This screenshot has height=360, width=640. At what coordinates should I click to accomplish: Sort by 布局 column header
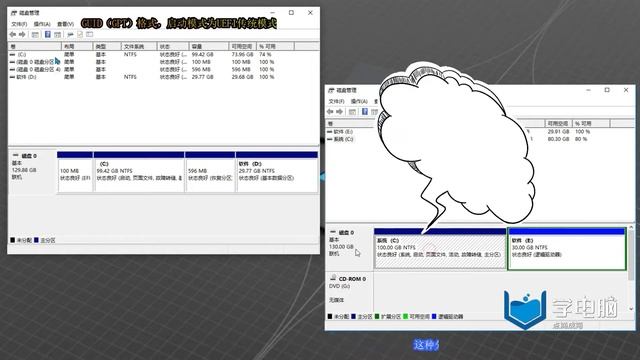click(77, 47)
